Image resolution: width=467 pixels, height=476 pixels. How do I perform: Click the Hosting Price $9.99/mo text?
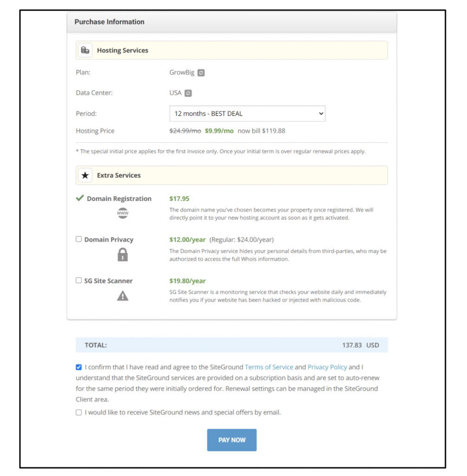[x=219, y=131]
